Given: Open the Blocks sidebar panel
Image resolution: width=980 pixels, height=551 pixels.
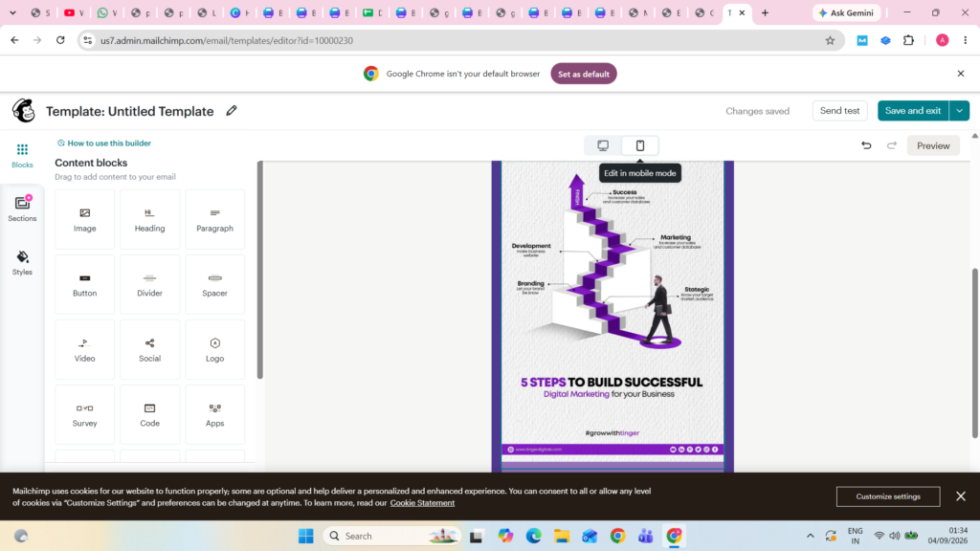Looking at the screenshot, I should tap(22, 156).
